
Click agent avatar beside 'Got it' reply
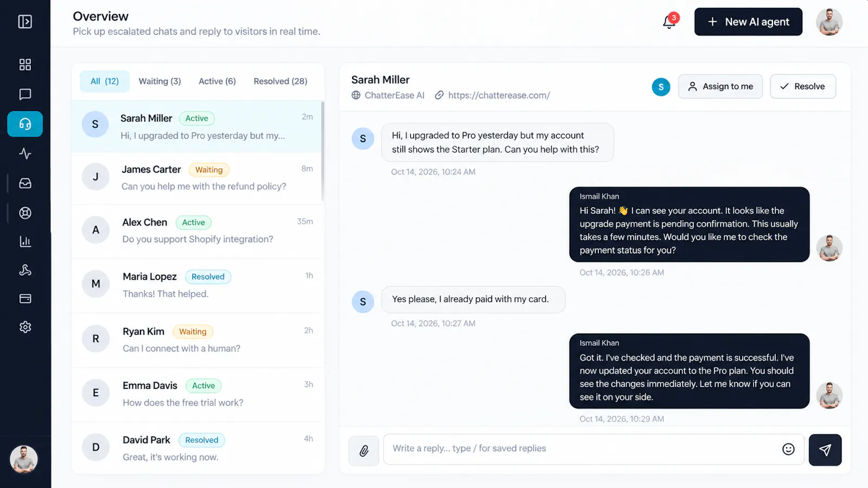point(829,395)
